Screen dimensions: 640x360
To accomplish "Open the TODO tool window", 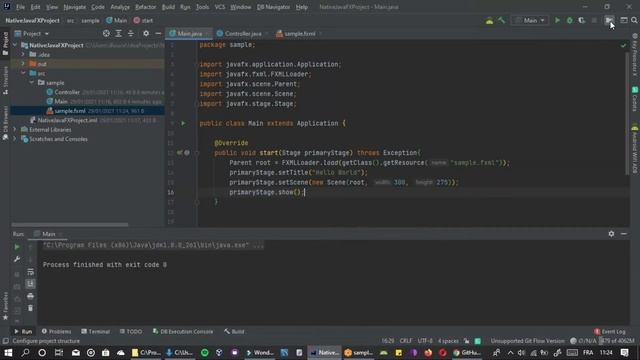I will [131, 331].
